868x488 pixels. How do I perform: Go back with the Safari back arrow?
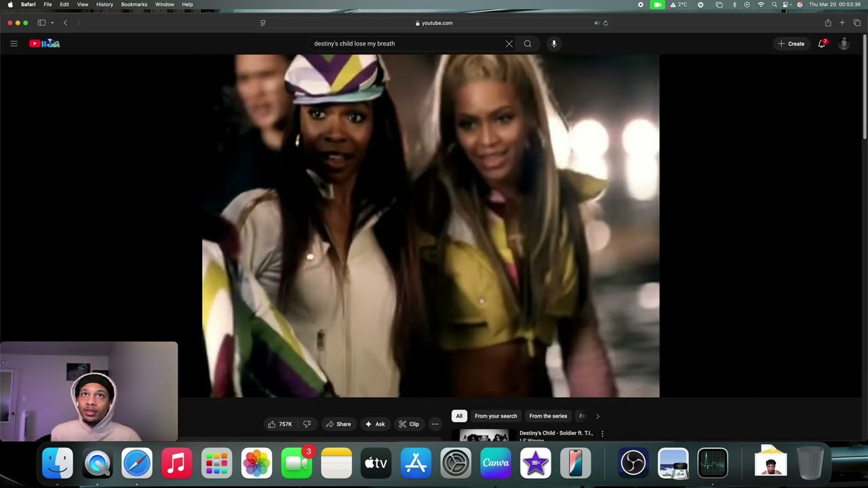(65, 23)
